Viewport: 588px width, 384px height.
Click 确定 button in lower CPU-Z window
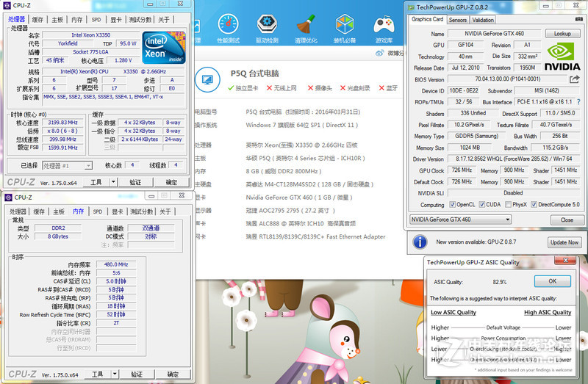tap(173, 374)
